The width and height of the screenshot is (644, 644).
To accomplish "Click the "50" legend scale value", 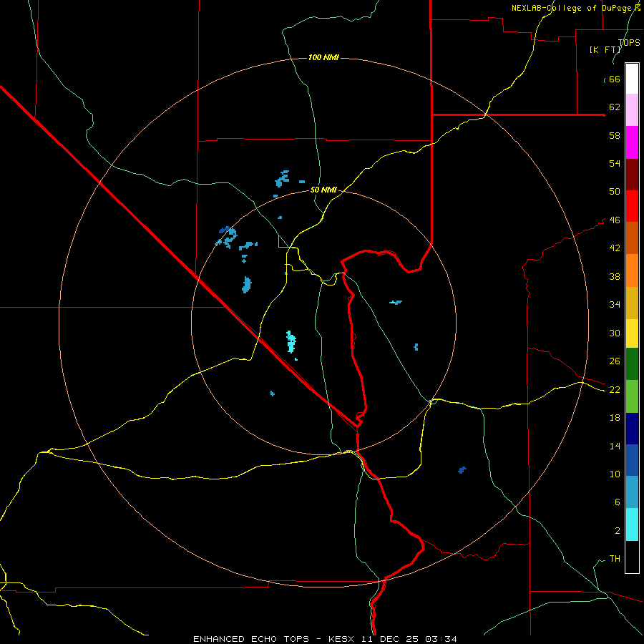I will 615,191.
